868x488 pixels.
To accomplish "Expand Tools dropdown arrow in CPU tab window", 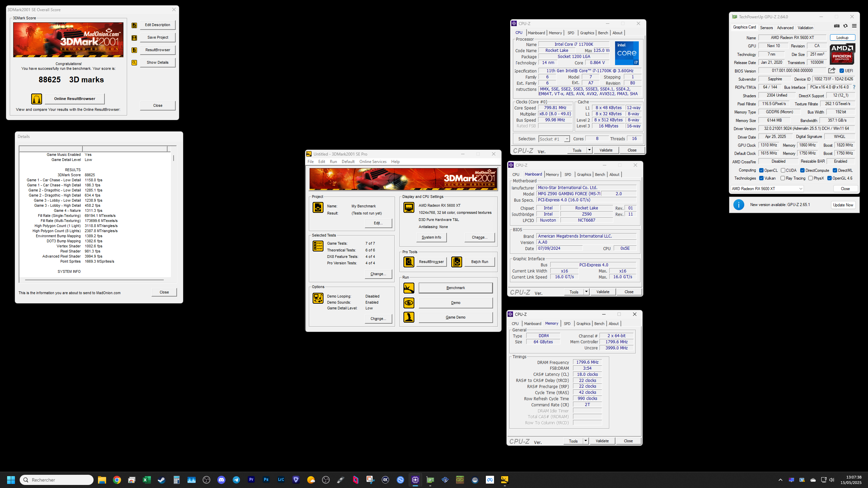I will coord(589,150).
